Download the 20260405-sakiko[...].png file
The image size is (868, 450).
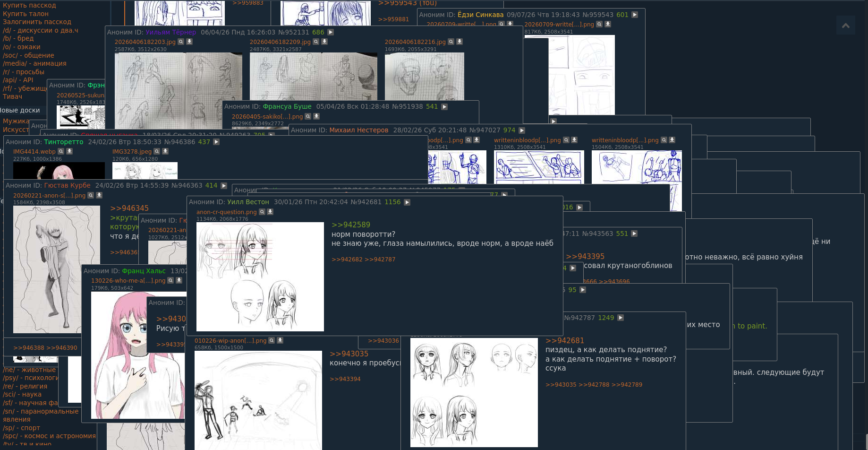click(316, 116)
